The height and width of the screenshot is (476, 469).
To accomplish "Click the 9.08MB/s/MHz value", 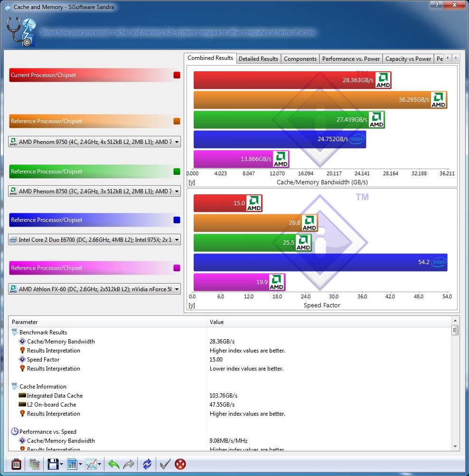I will [228, 441].
